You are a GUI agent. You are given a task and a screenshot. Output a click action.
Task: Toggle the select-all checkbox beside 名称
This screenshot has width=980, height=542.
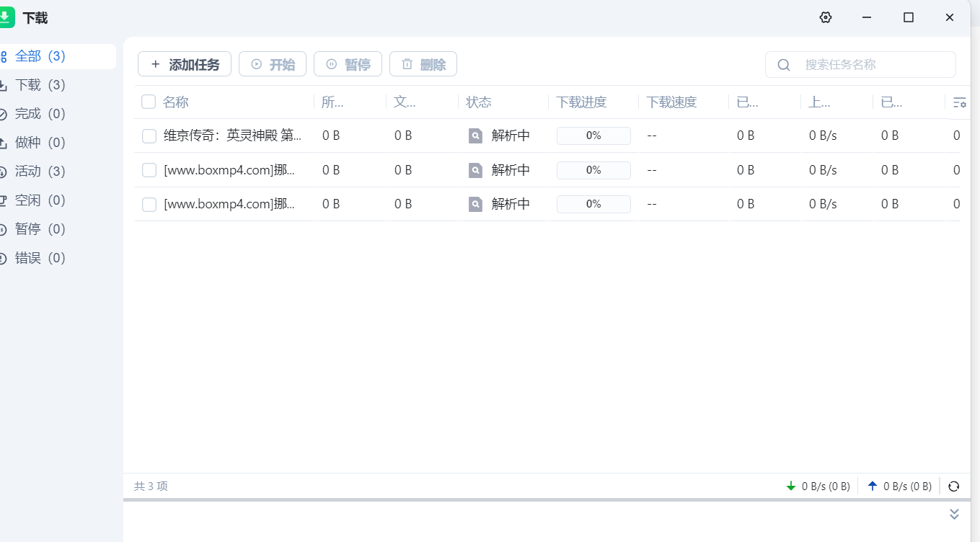pos(149,102)
